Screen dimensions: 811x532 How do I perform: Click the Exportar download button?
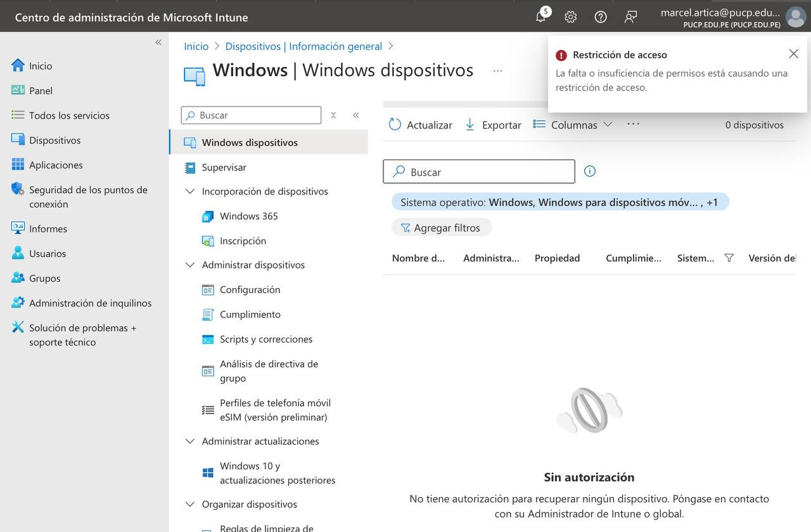(x=493, y=125)
